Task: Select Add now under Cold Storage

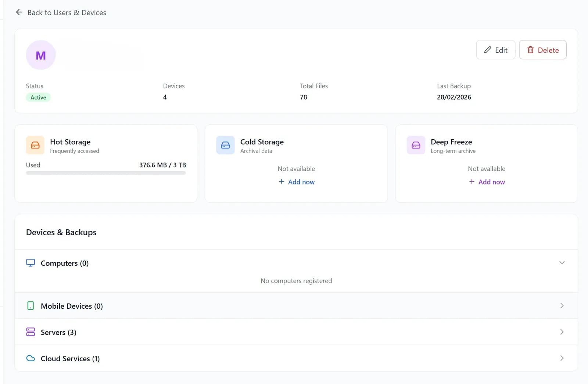Action: pos(296,182)
